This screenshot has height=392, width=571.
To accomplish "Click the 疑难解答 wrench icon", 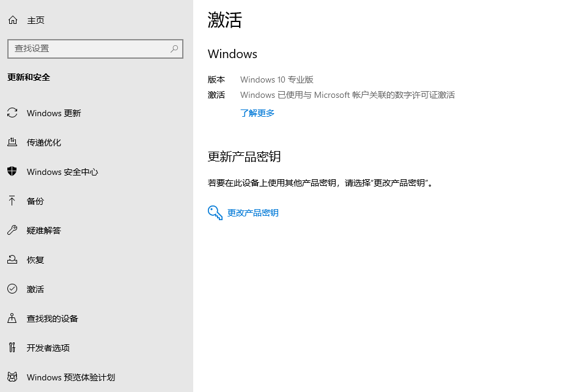I will (12, 230).
